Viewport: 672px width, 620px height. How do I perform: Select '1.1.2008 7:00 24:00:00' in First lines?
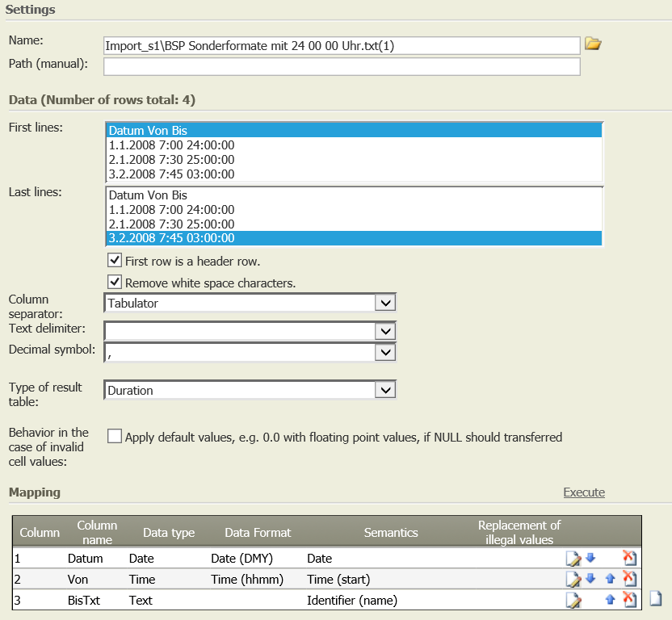[x=354, y=145]
